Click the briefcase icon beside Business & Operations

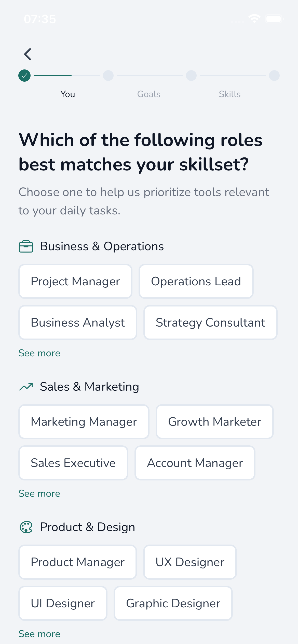26,246
